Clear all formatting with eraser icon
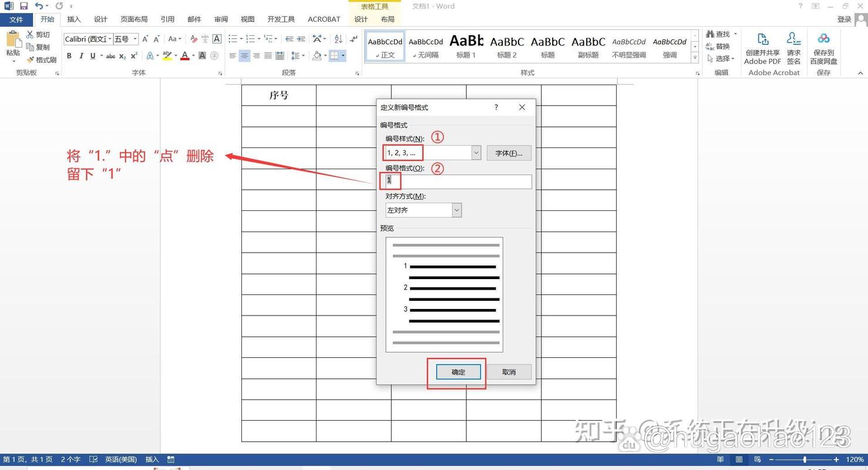The height and width of the screenshot is (470, 868). coord(194,39)
